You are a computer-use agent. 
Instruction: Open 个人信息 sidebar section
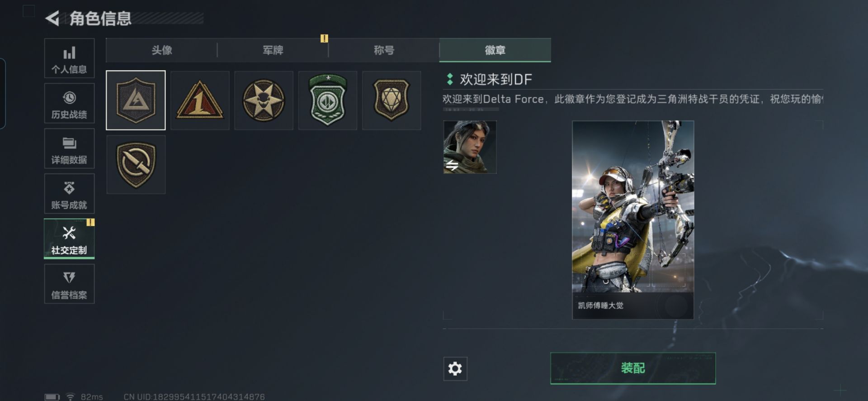(69, 58)
